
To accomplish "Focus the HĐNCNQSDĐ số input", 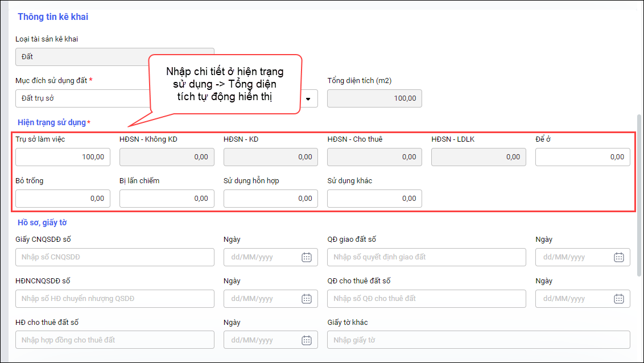I will [115, 299].
